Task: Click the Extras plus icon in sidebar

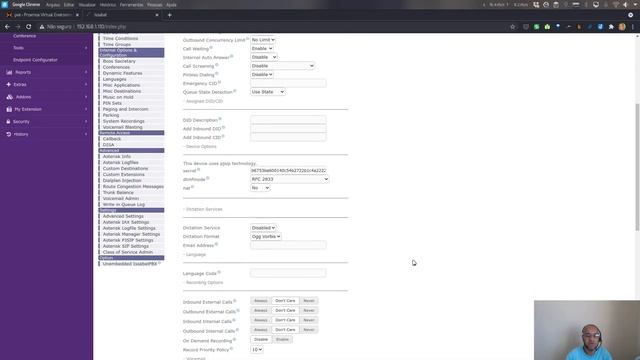Action: (x=9, y=84)
